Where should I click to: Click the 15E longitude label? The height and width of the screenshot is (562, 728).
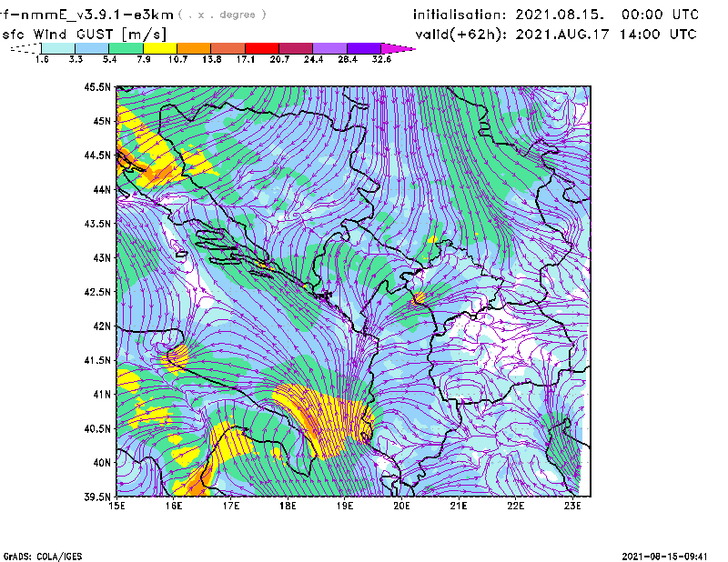tap(116, 506)
